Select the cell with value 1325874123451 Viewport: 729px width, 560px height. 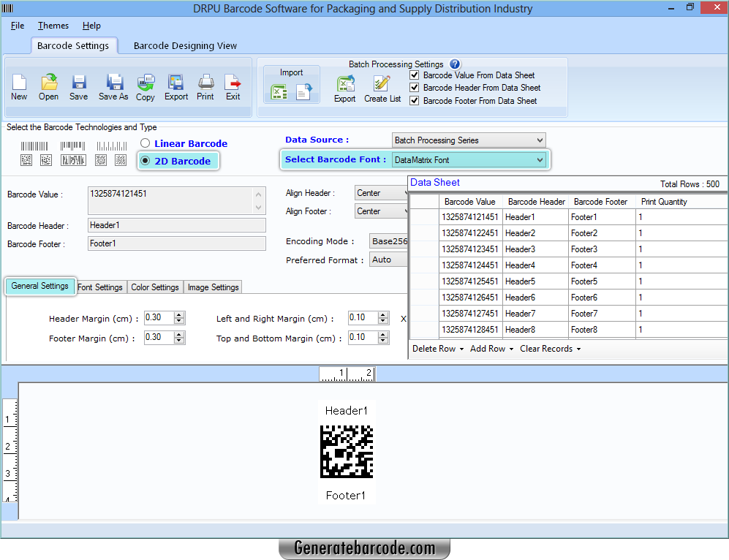pos(470,249)
